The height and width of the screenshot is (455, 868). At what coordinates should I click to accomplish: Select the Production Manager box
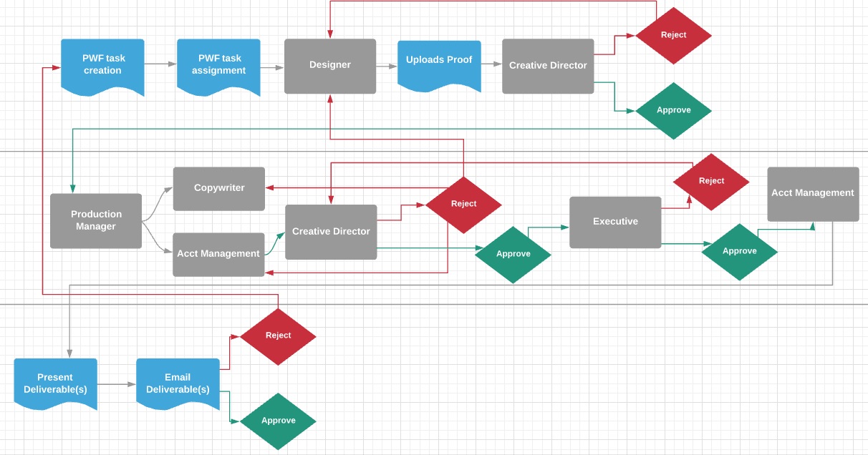[x=95, y=220]
